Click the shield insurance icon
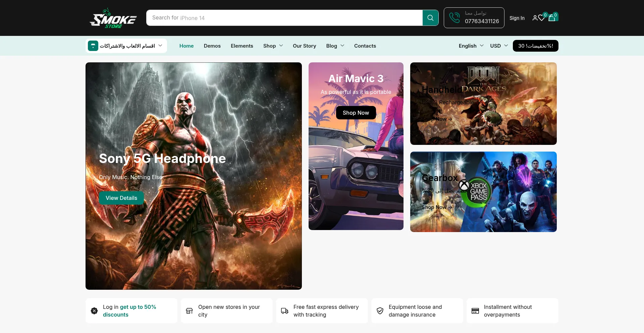The width and height of the screenshot is (644, 333). pos(380,311)
